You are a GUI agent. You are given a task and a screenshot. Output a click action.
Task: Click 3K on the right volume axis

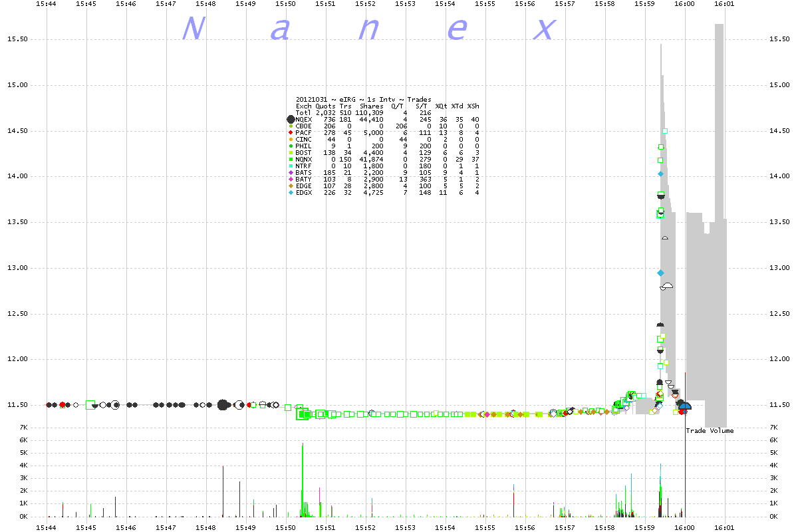(773, 478)
